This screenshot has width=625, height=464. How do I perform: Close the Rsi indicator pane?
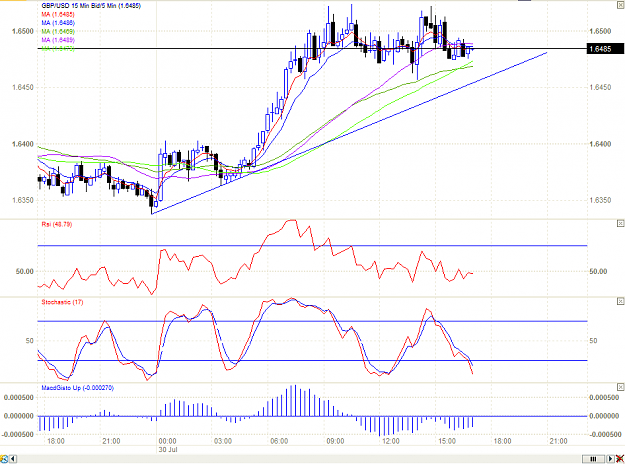pyautogui.click(x=620, y=224)
